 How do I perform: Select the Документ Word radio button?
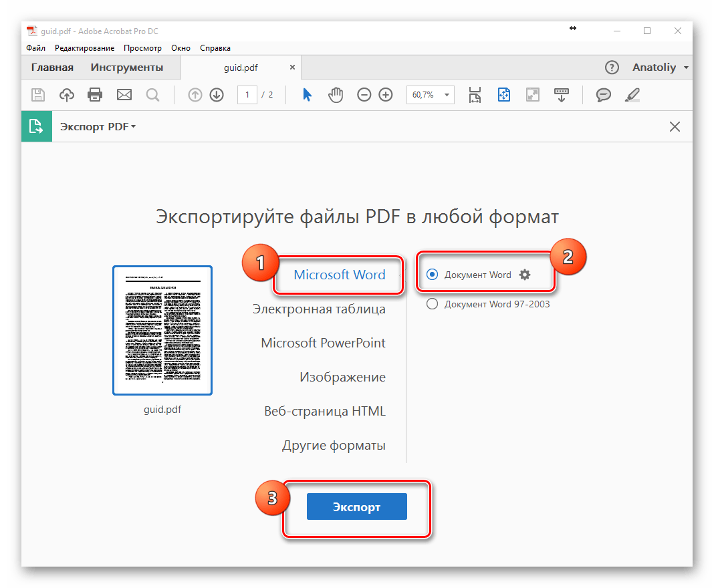(x=432, y=275)
